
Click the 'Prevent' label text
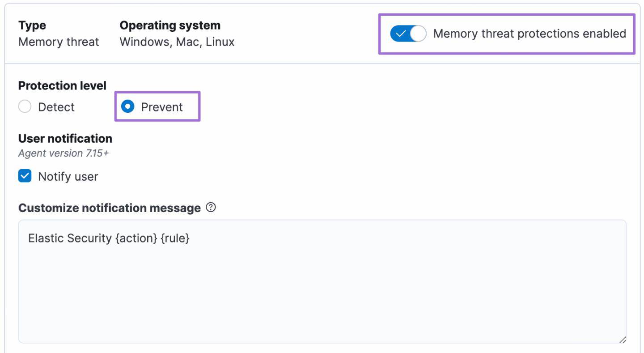tap(162, 107)
